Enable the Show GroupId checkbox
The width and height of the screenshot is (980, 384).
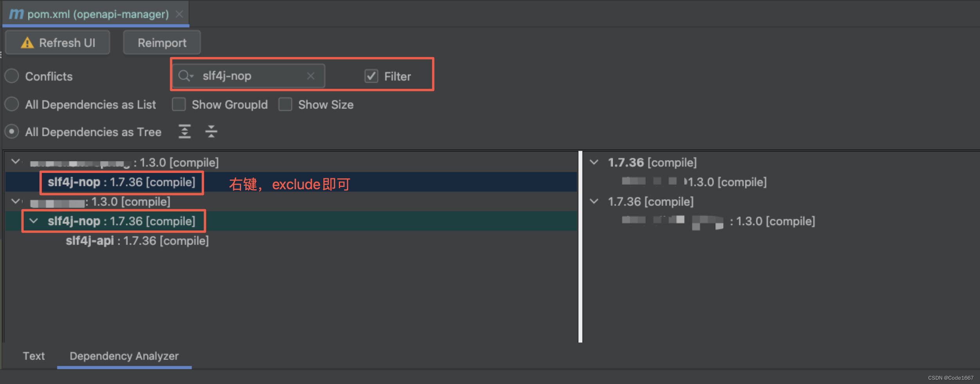point(179,104)
